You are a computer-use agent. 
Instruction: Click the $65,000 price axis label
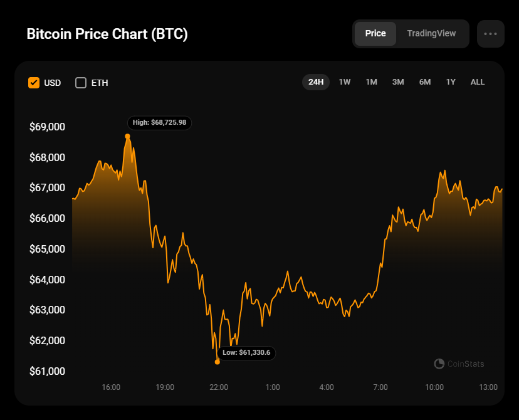point(47,249)
